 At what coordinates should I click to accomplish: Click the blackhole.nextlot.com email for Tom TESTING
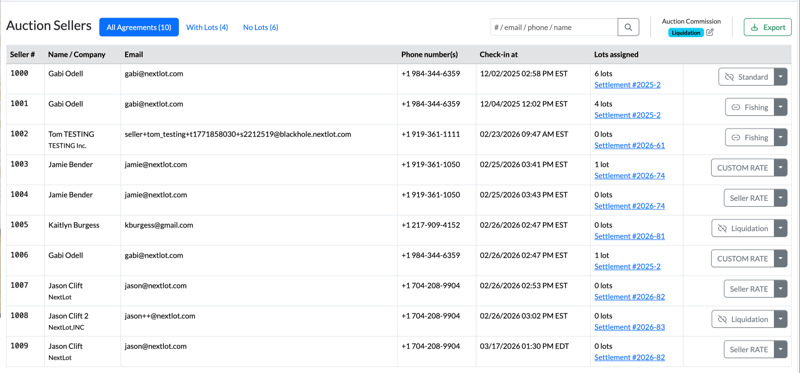tap(238, 134)
